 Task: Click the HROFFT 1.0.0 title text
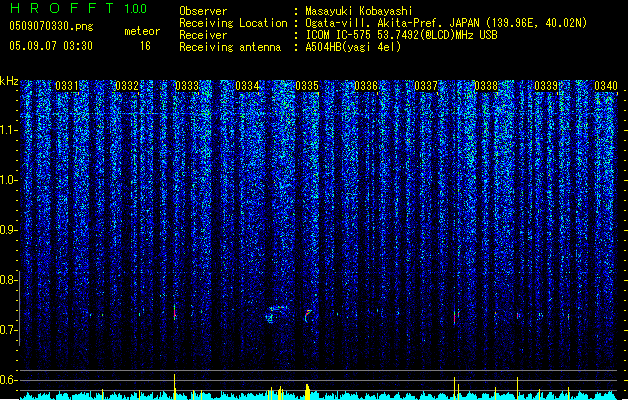[x=78, y=8]
